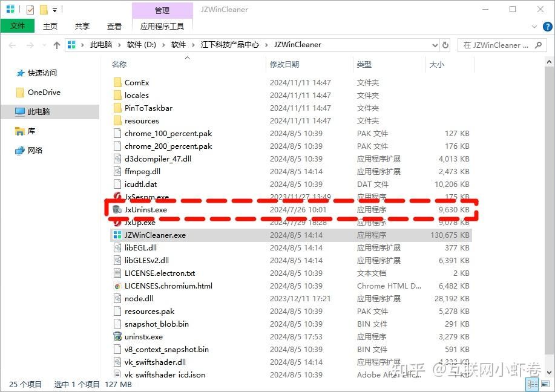The image size is (555, 392).
Task: Click the Properties icon in quick access toolbar
Action: pyautogui.click(x=30, y=10)
